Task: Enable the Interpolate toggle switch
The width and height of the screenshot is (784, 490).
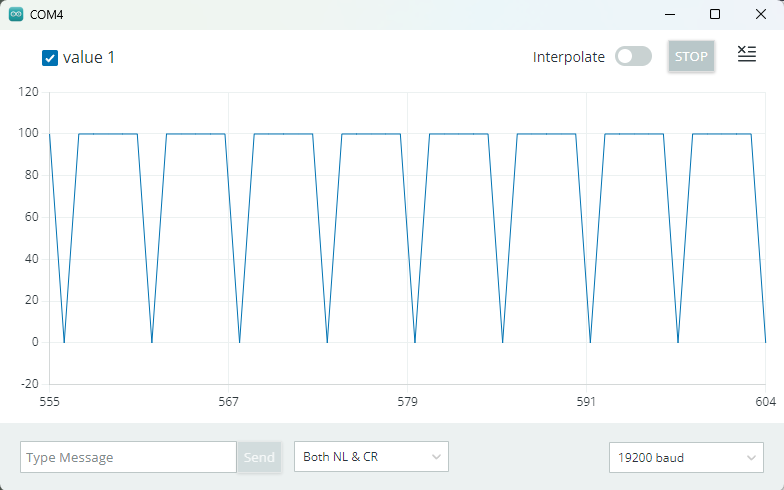Action: point(633,56)
